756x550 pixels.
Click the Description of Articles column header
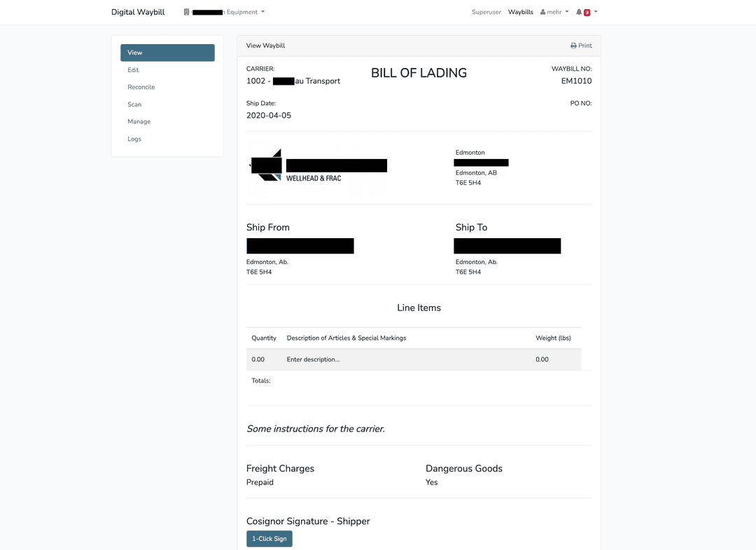click(x=346, y=338)
